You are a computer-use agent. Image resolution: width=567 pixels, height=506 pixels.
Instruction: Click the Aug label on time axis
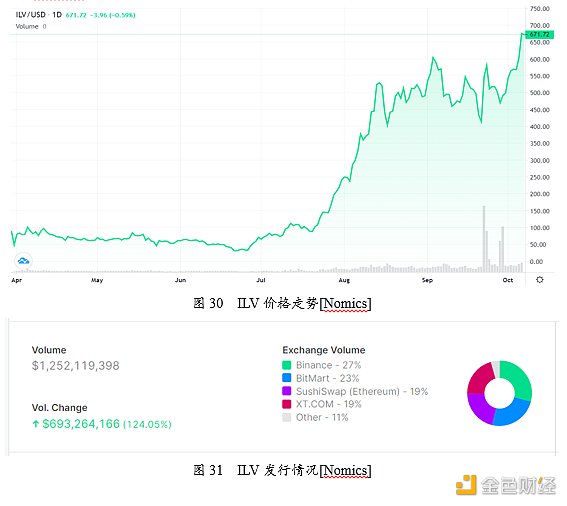[344, 280]
